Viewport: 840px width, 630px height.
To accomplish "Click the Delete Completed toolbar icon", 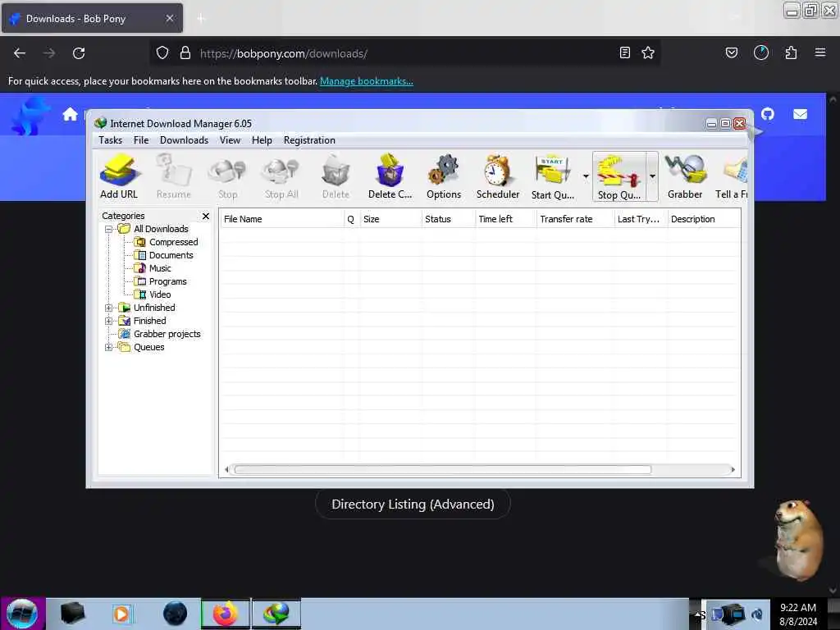I will [x=390, y=176].
